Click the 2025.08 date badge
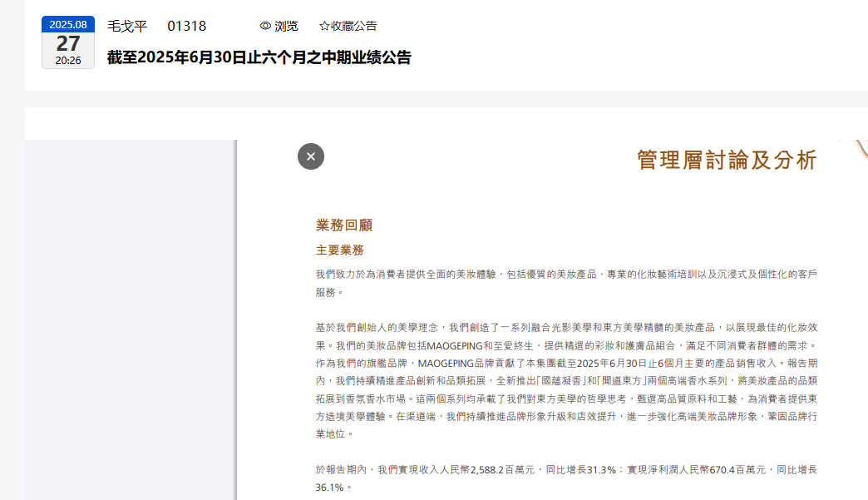 point(68,24)
